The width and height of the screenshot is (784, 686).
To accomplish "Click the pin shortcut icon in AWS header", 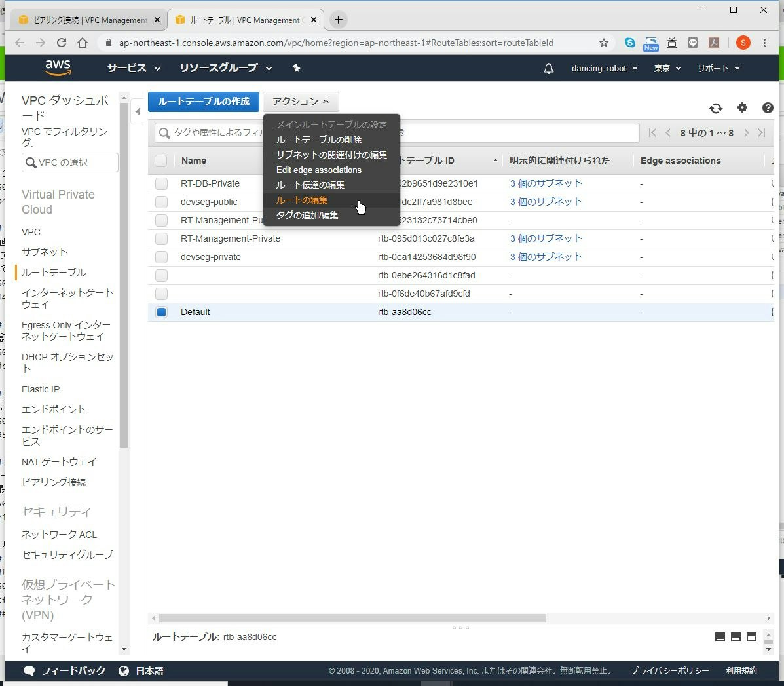I will [x=296, y=68].
